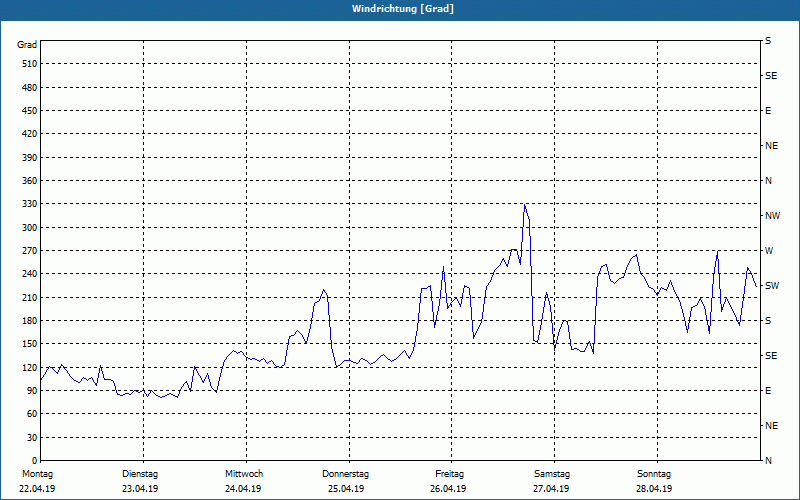This screenshot has width=800, height=500.
Task: Click the 330 y-axis value
Action: point(30,204)
